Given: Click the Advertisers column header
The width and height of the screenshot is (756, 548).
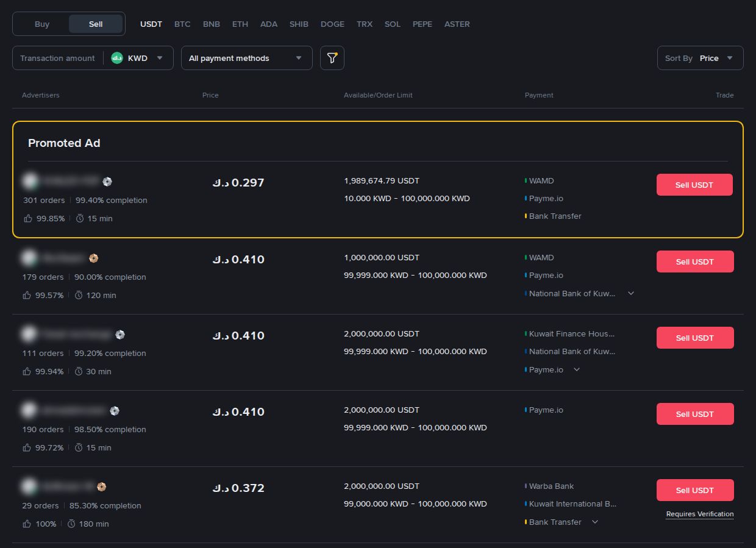Looking at the screenshot, I should point(41,95).
